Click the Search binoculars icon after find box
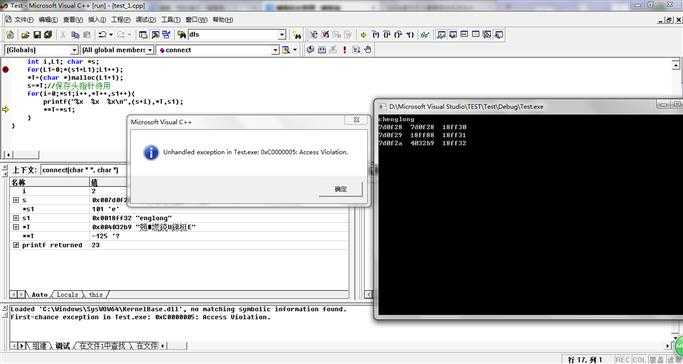This screenshot has height=364, width=683. tap(298, 35)
